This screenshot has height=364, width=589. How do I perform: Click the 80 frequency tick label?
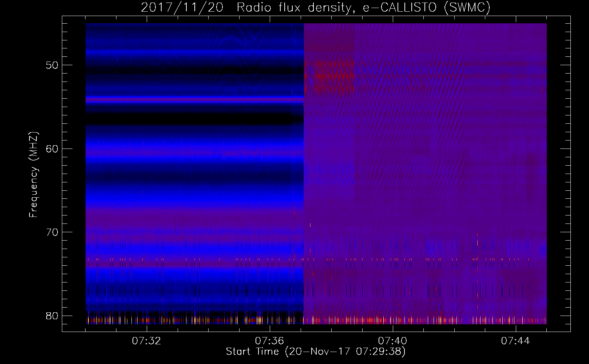52,316
